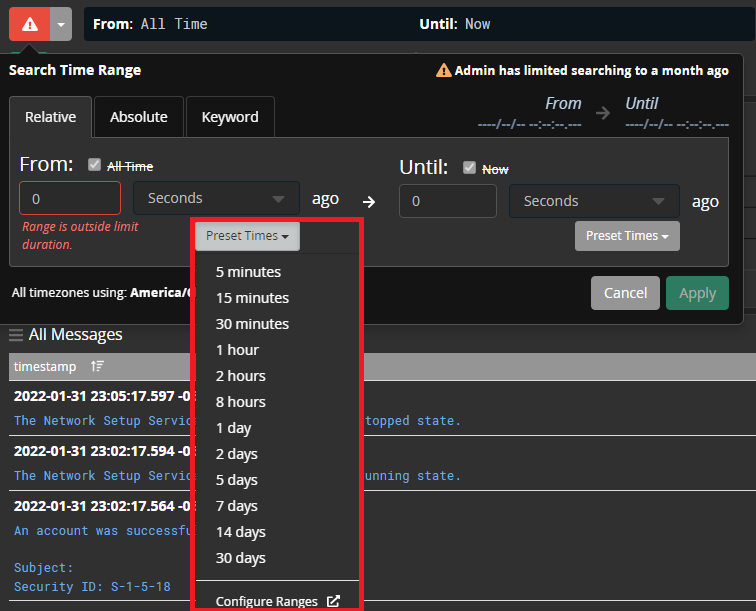Choose the 2 hours preset
Viewport: 756px width, 611px height.
[x=241, y=376]
